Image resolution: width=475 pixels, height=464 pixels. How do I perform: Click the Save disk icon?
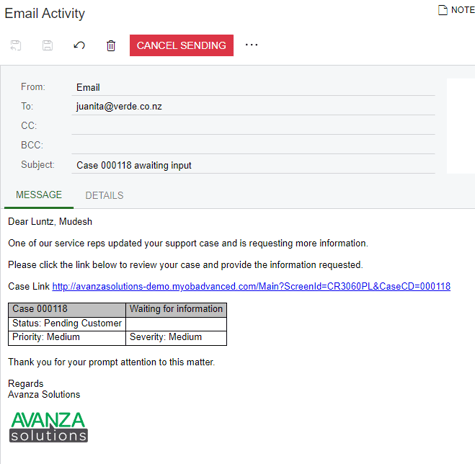pyautogui.click(x=47, y=45)
